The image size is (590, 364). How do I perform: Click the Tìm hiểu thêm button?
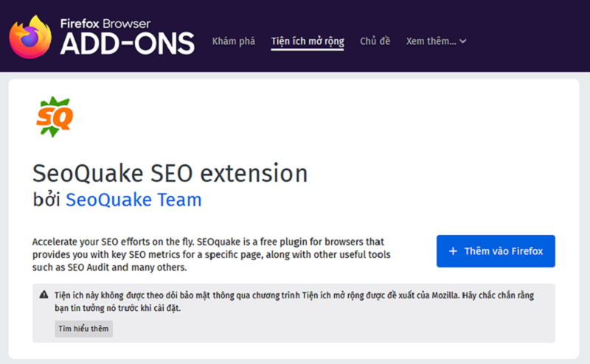tap(83, 329)
